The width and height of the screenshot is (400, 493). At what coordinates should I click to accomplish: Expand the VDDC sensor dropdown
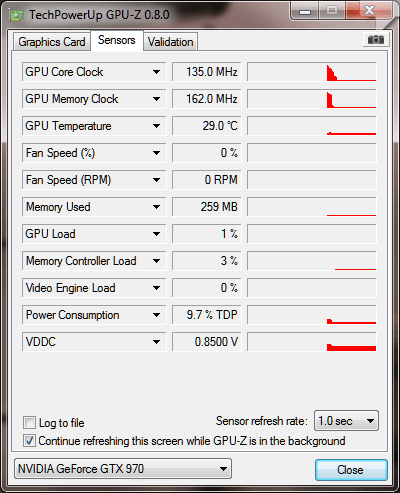click(156, 342)
